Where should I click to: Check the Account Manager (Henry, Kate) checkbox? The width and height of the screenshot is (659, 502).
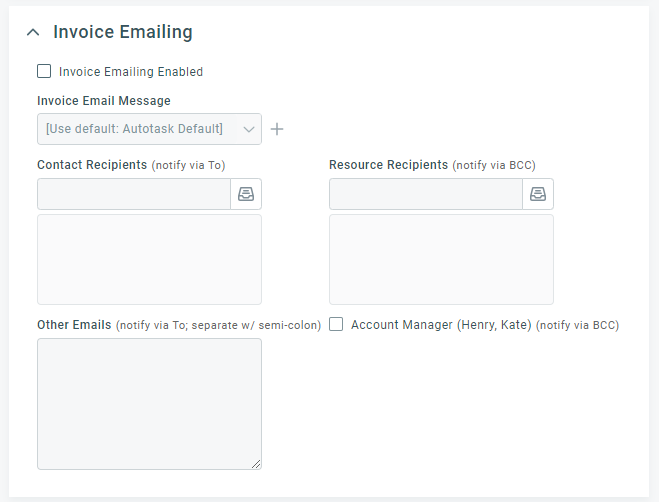tap(336, 324)
